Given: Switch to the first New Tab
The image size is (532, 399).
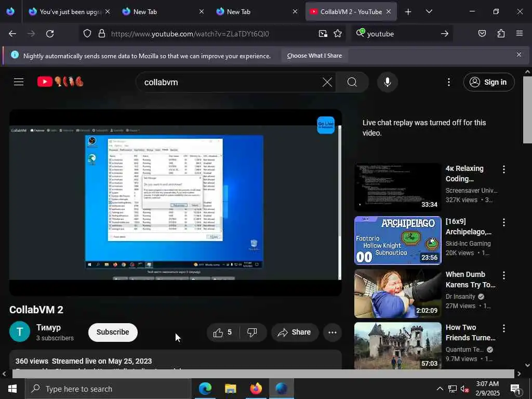Looking at the screenshot, I should [163, 11].
